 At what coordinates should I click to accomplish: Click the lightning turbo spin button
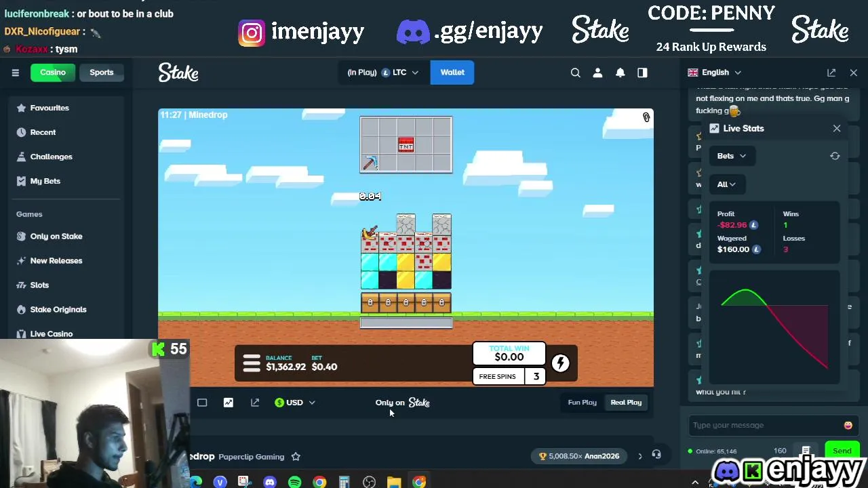pos(560,363)
